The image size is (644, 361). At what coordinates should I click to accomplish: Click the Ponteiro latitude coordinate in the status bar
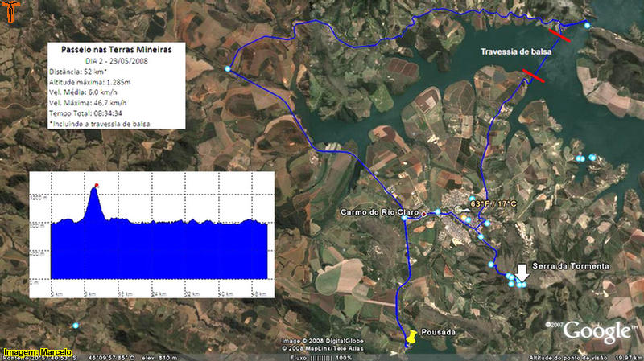point(38,358)
